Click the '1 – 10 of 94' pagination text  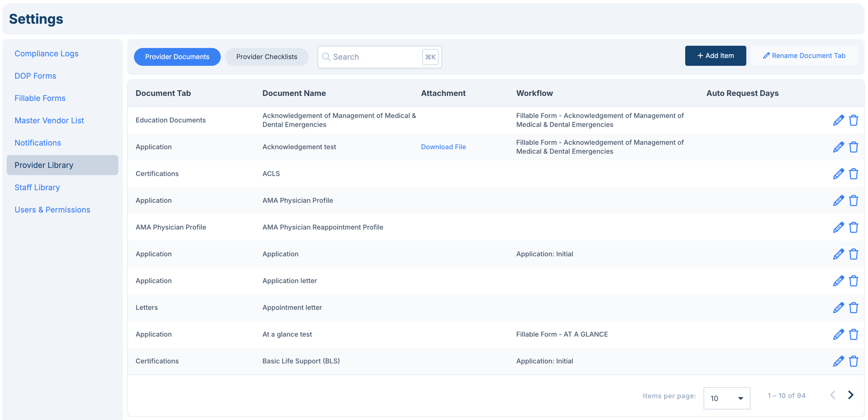[786, 395]
